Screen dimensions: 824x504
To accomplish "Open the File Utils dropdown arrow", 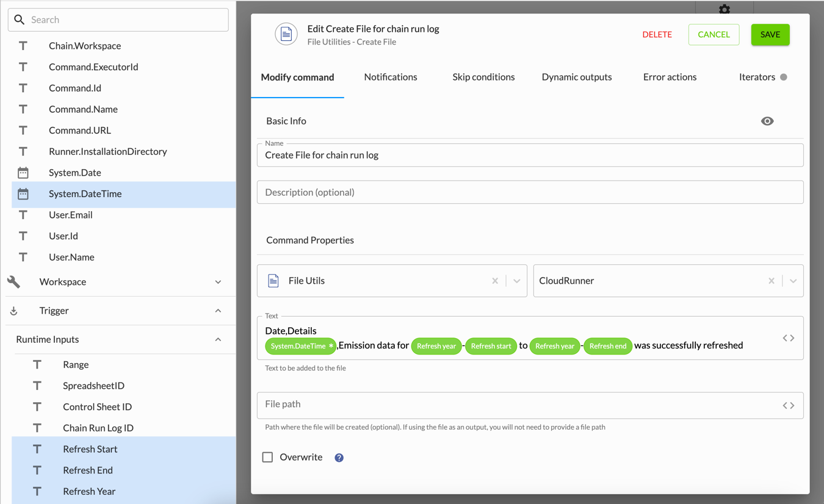I will click(517, 281).
